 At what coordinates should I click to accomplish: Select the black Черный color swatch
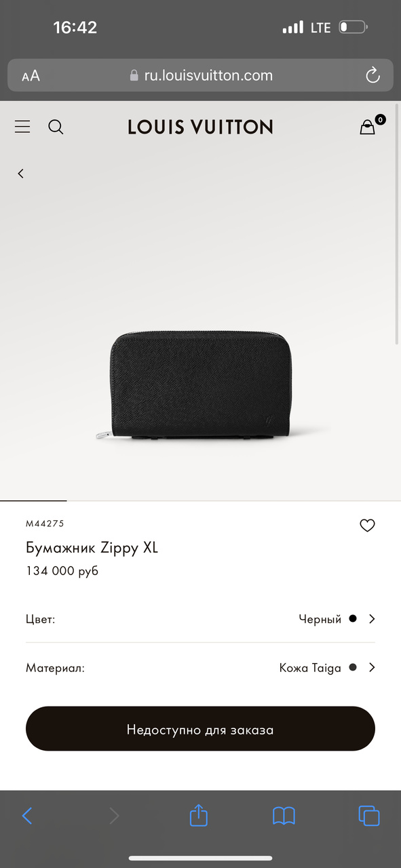coord(352,618)
